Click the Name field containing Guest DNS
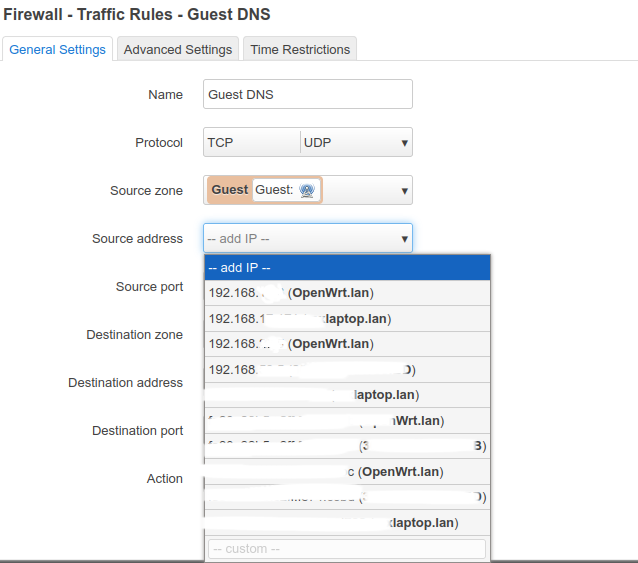The width and height of the screenshot is (638, 563). pyautogui.click(x=307, y=94)
